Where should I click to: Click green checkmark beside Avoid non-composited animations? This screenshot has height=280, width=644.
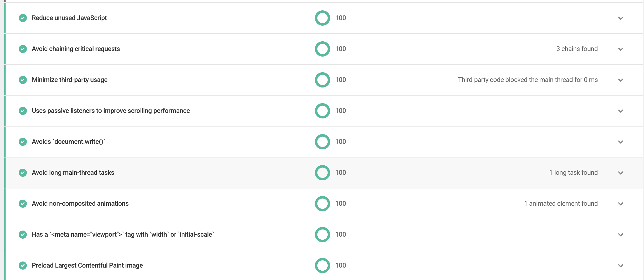[23, 204]
